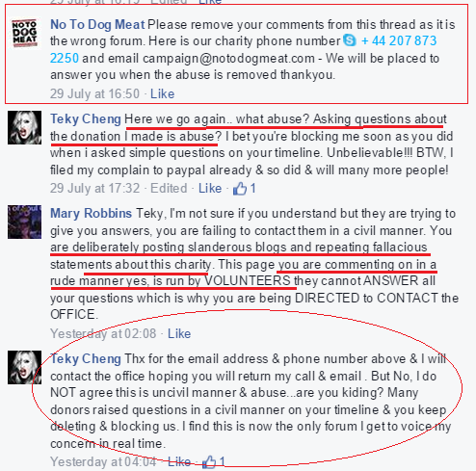
Task: Click the Yesterday at 02:08 timestamp
Action: [103, 333]
